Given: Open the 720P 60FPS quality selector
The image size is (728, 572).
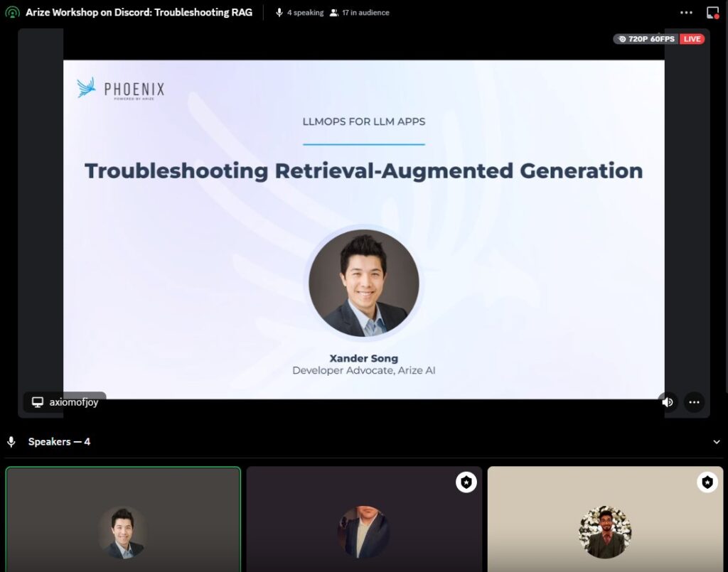Looking at the screenshot, I should click(x=645, y=39).
